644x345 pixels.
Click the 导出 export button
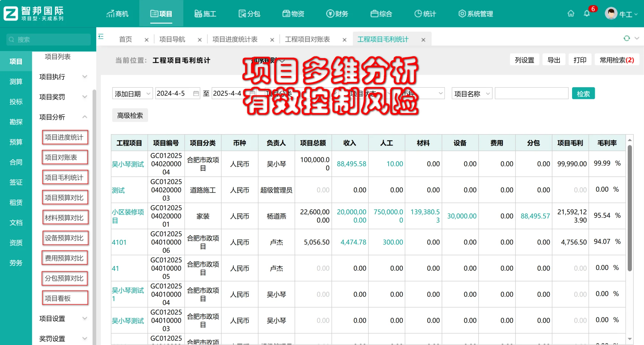(x=554, y=59)
